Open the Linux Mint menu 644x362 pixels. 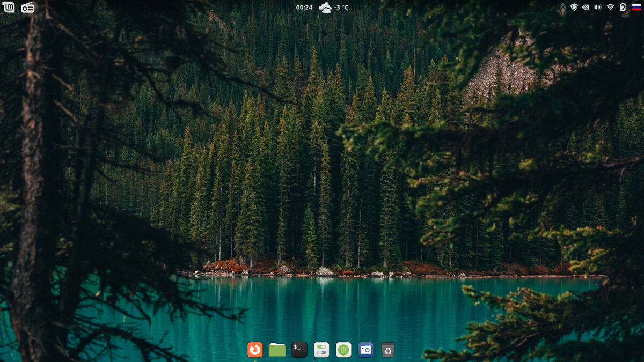pyautogui.click(x=9, y=7)
